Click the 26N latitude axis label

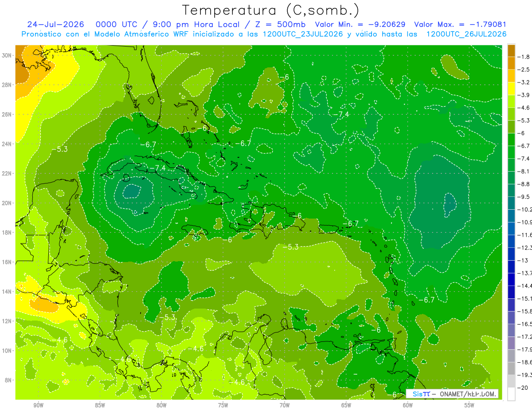[x=7, y=114]
